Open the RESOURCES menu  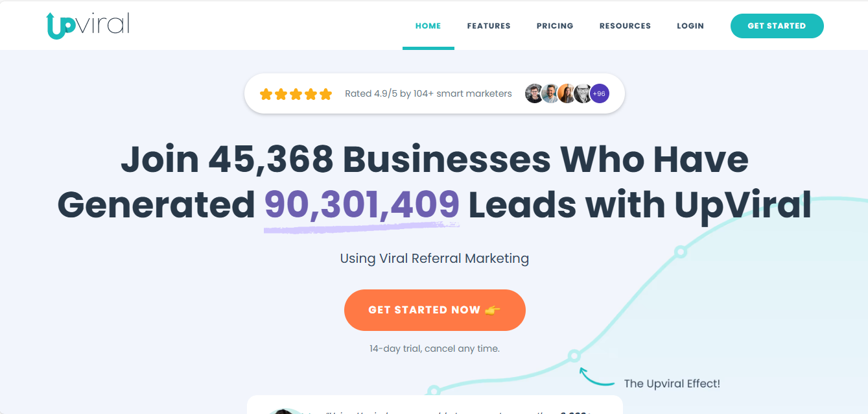click(x=625, y=26)
